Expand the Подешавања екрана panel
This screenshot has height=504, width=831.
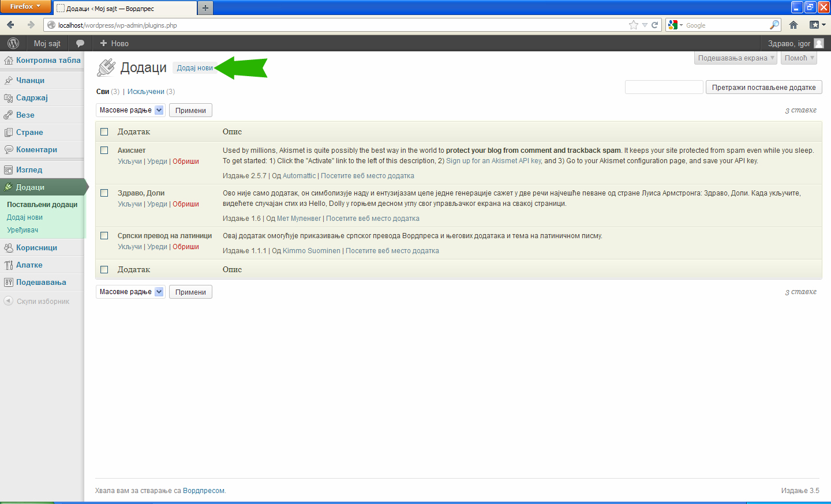(736, 58)
